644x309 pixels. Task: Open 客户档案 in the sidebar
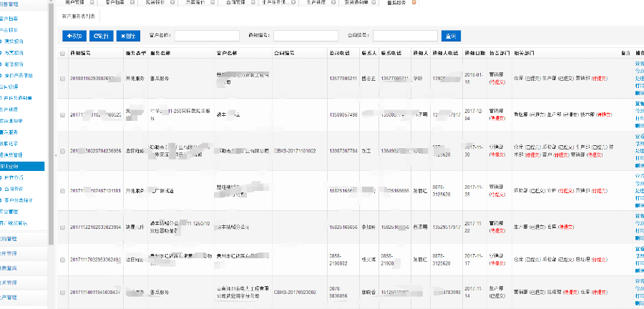point(9,19)
